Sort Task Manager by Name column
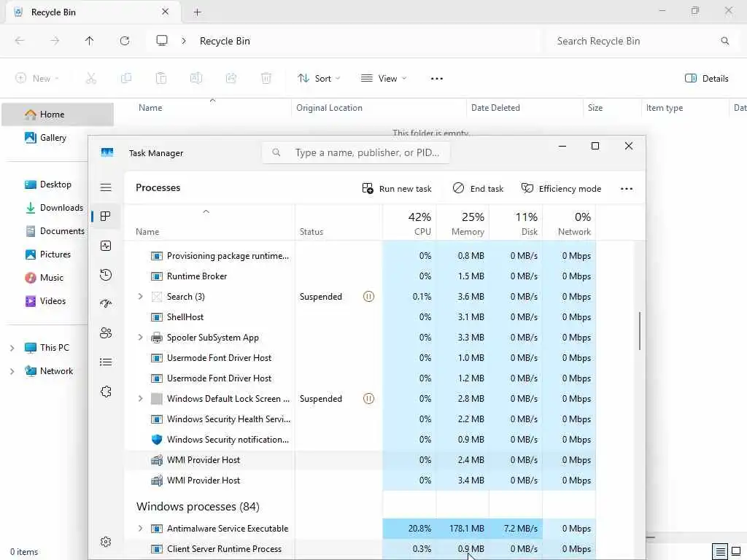This screenshot has height=560, width=747. [209, 223]
